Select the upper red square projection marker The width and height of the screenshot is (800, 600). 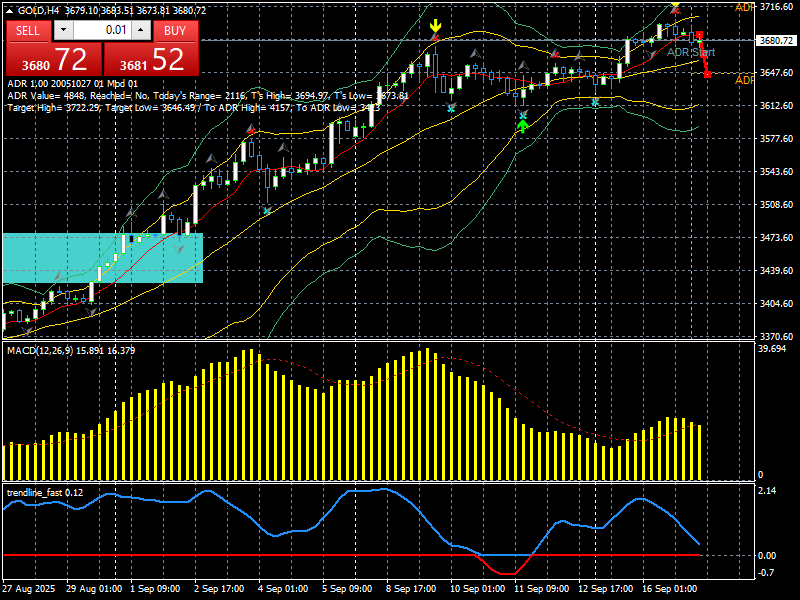click(699, 35)
